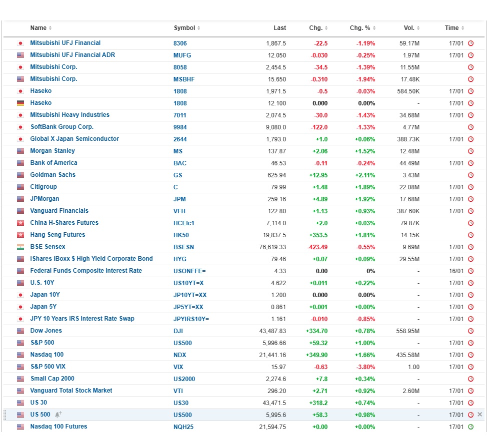
Task: Click the India flag beside BSE Sensex
Action: click(20, 247)
